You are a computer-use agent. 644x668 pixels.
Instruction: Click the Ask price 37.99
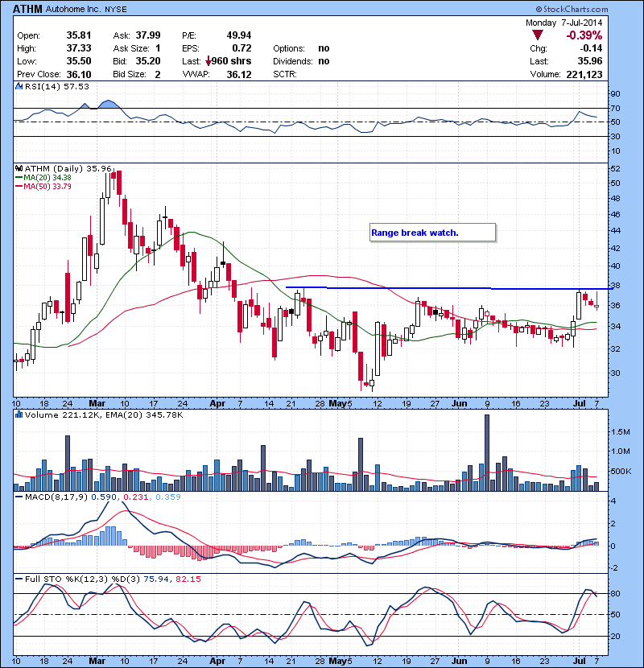tap(148, 35)
